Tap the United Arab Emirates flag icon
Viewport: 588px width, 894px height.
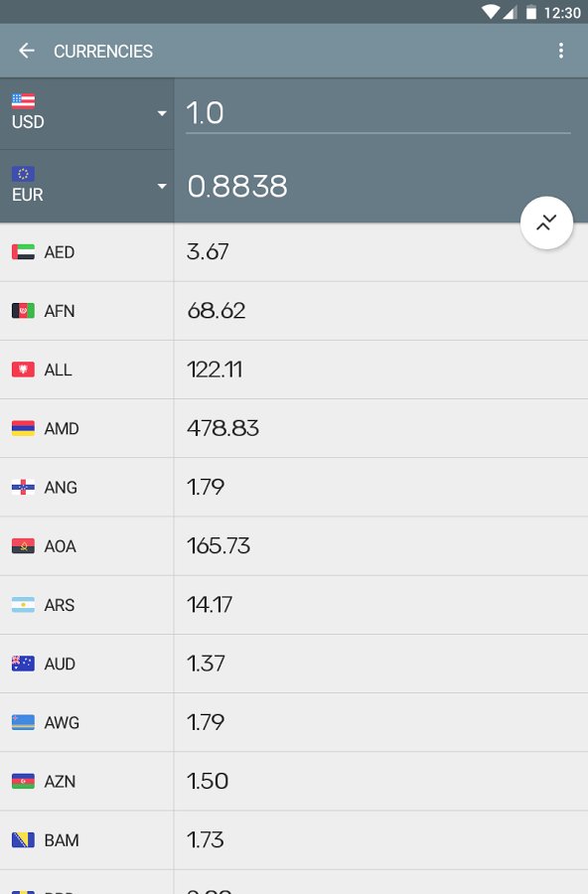(24, 252)
